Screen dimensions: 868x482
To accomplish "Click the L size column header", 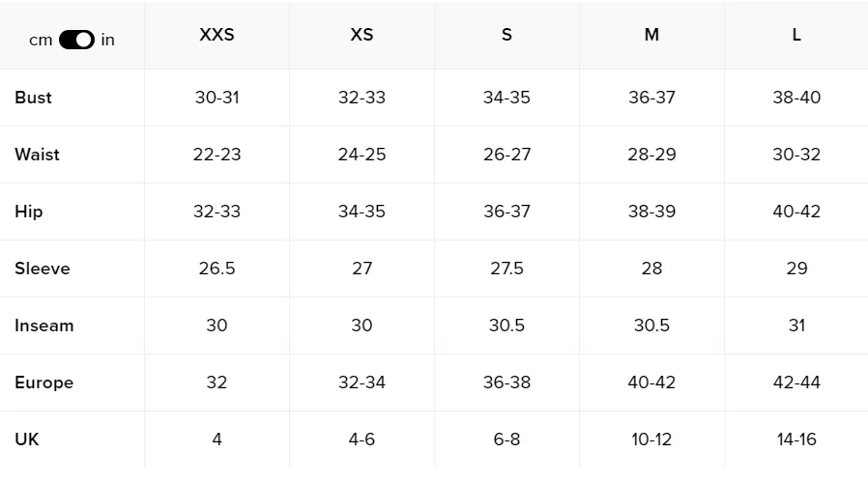I will coord(796,35).
